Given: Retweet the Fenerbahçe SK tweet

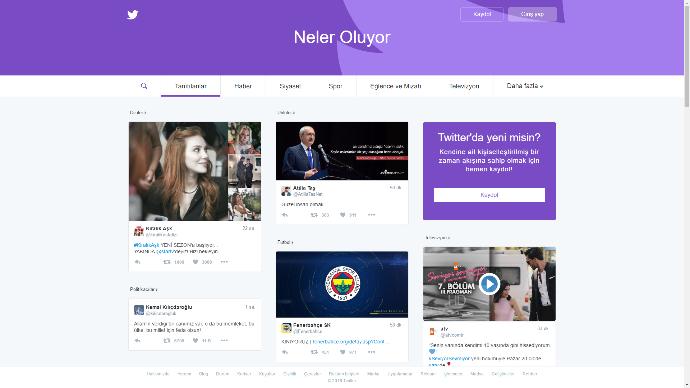Looking at the screenshot, I should [x=314, y=352].
